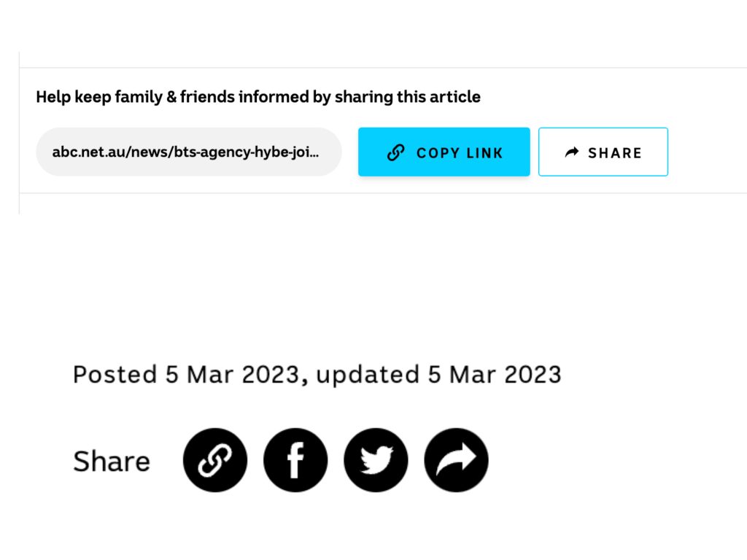Click the 'sharing this article' heading words
The image size is (747, 560).
[x=408, y=97]
